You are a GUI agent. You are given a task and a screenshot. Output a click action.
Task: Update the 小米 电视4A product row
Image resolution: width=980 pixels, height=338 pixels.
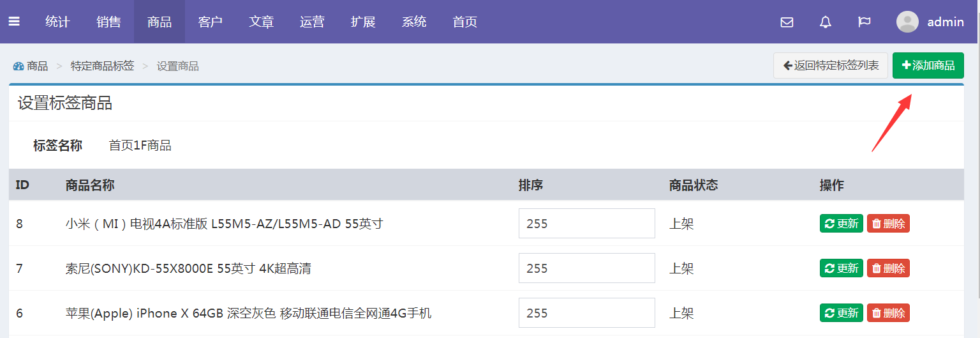(841, 224)
